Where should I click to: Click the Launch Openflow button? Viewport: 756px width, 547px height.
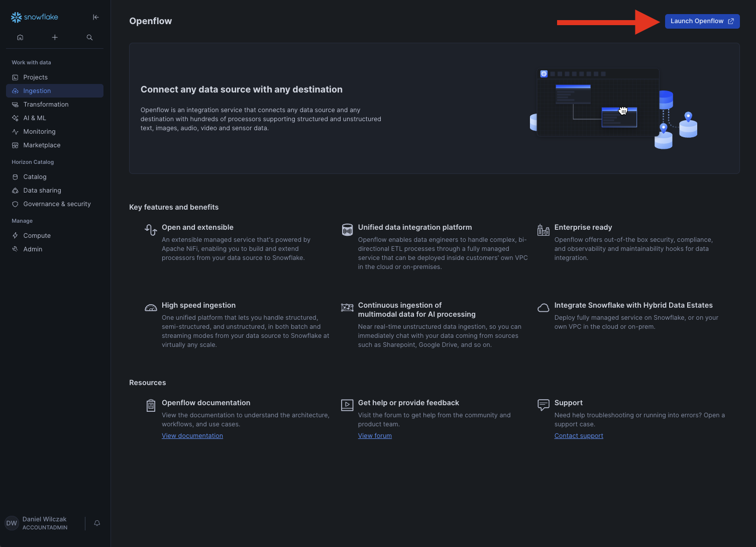click(x=702, y=21)
